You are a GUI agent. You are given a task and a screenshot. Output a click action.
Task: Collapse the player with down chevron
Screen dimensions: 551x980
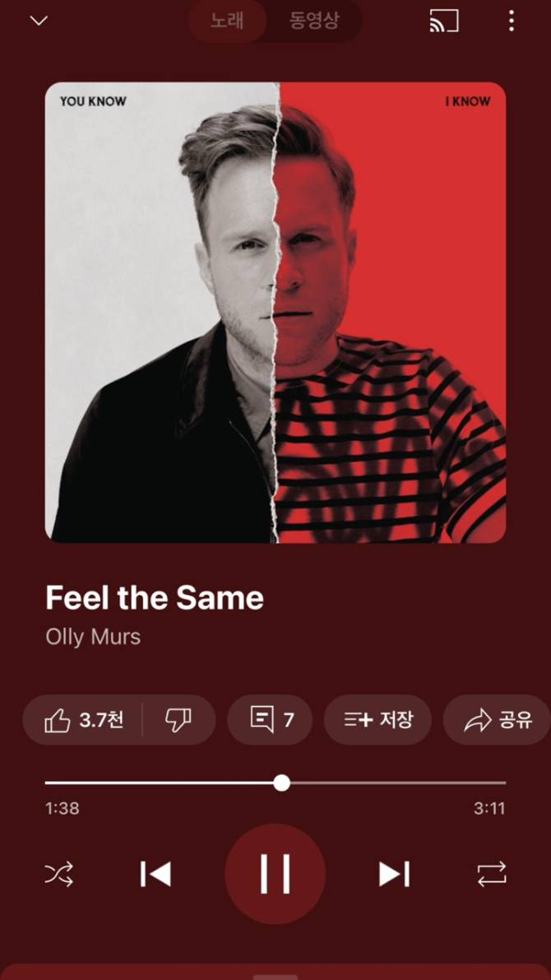point(39,21)
